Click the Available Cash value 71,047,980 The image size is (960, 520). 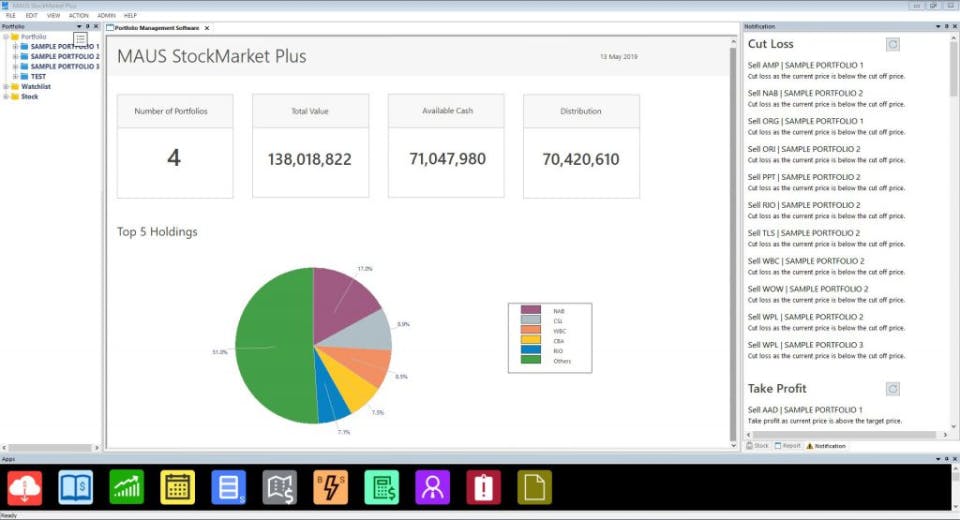(x=448, y=159)
